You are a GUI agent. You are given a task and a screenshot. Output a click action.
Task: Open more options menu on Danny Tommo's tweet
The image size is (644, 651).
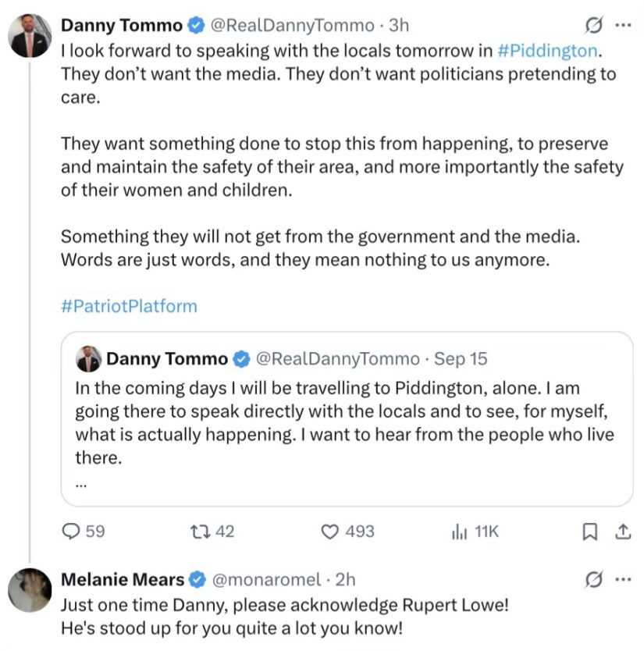[623, 25]
